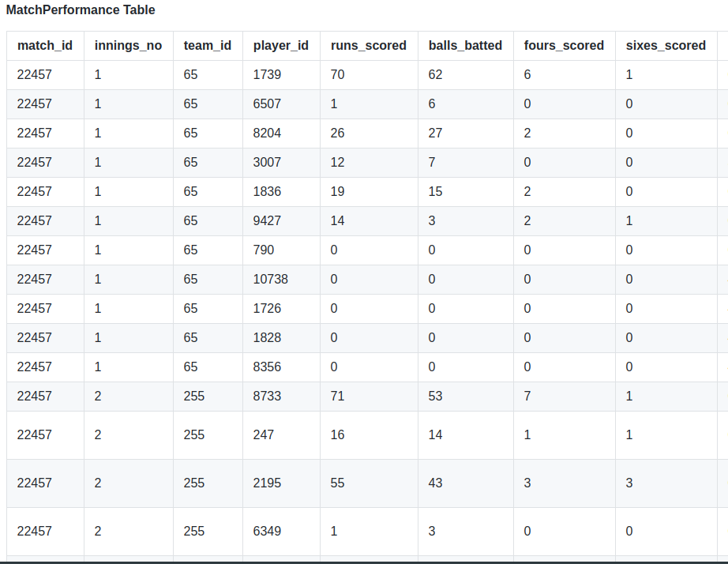Screen dimensions: 728x564
Task: Click the fours_scored column header
Action: [x=564, y=46]
